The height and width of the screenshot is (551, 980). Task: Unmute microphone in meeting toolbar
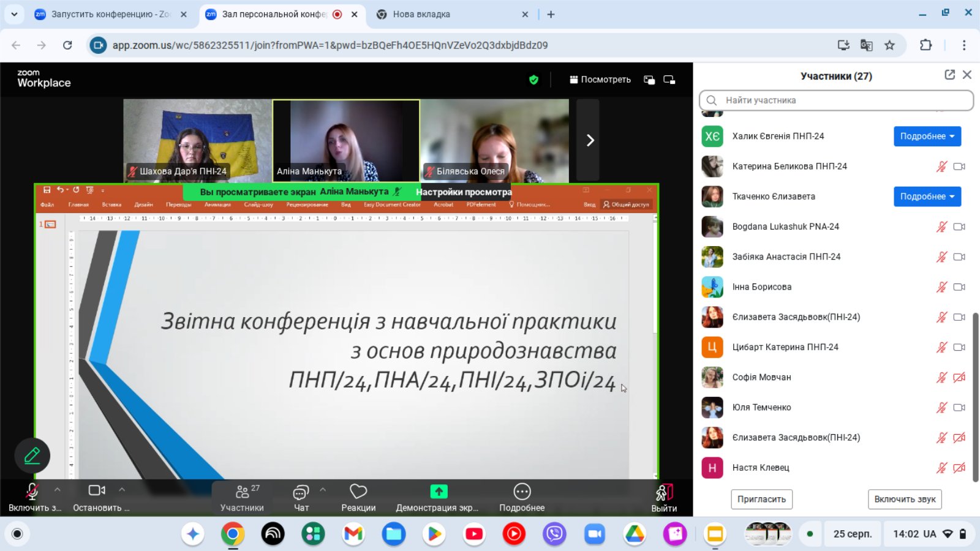(x=32, y=497)
